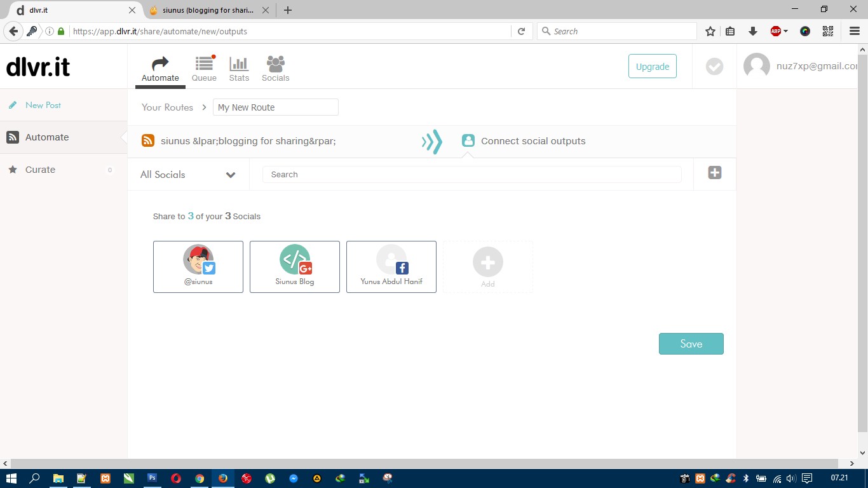Viewport: 868px width, 488px height.
Task: Switch to the dlvr.it browser tab
Action: (75, 10)
